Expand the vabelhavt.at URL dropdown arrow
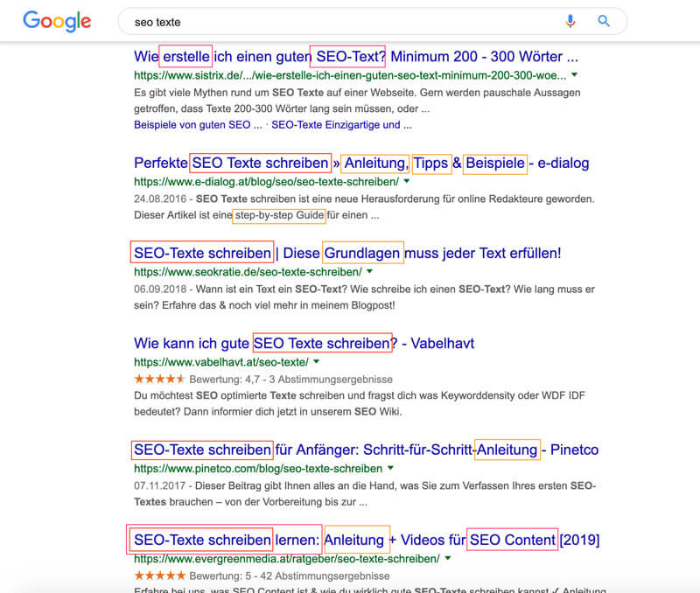Screen dimensions: 700x593 tap(316, 361)
